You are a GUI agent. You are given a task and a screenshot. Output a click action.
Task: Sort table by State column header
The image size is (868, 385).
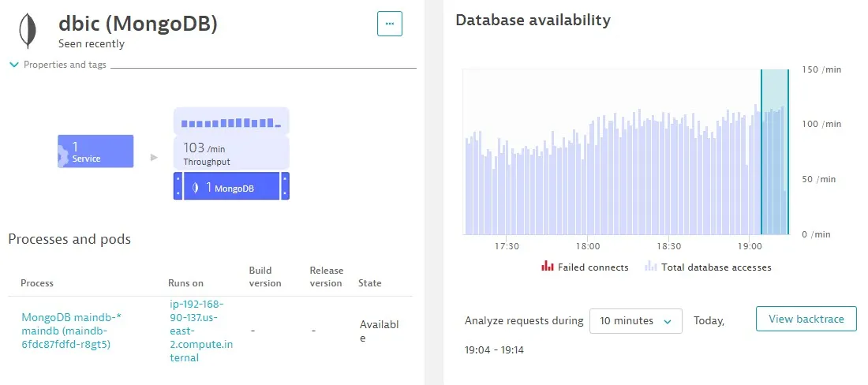tap(369, 282)
